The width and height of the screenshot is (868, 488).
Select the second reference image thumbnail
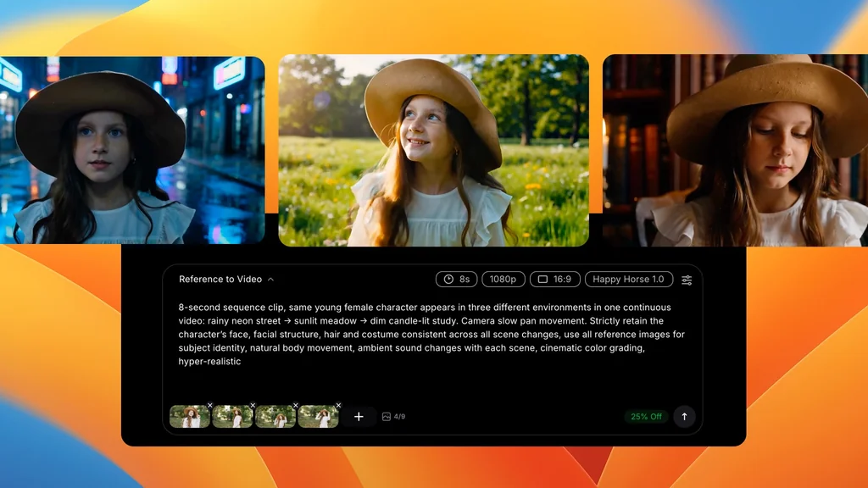click(x=232, y=417)
